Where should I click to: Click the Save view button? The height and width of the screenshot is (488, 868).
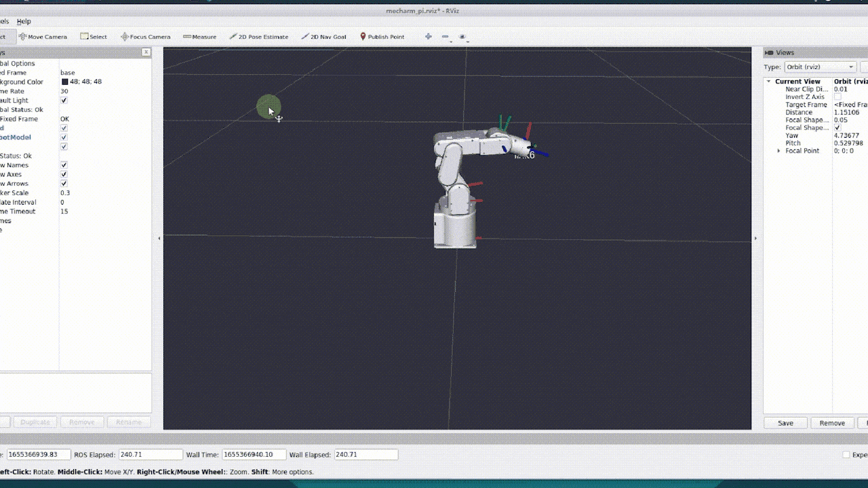tap(785, 423)
